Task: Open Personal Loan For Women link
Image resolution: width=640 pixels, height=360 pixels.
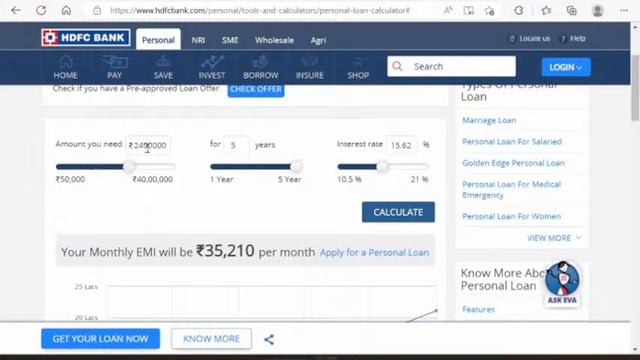Action: click(511, 216)
